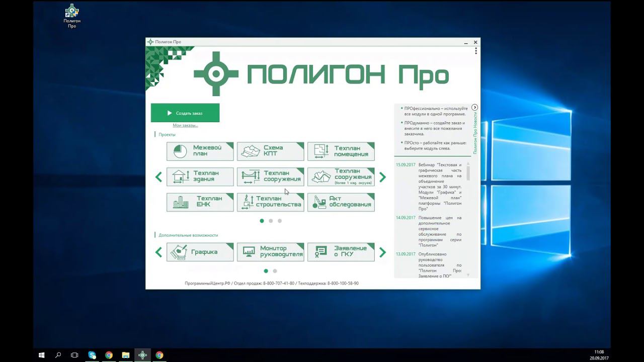Click the ПрограммныйЦентр.РФ footer text

pyautogui.click(x=207, y=284)
